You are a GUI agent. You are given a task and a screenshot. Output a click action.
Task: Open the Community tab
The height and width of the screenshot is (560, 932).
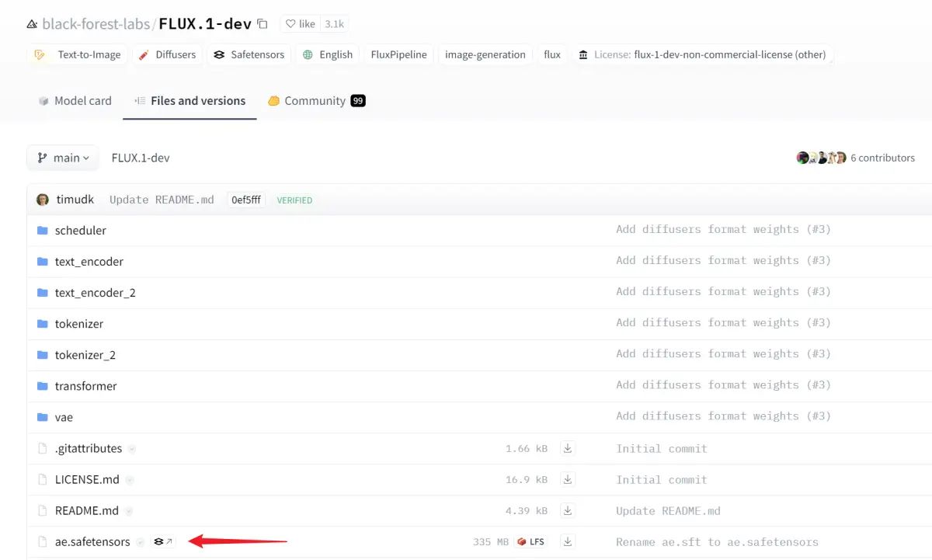coord(314,101)
